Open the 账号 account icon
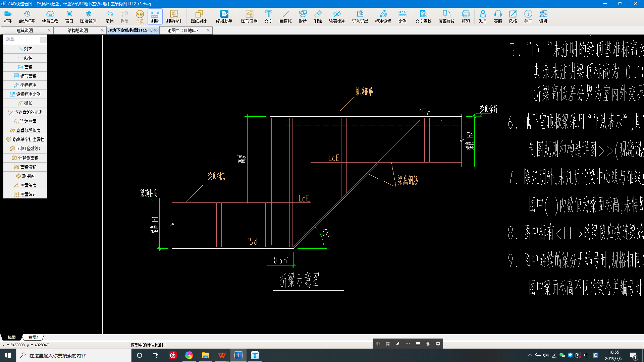 483,17
